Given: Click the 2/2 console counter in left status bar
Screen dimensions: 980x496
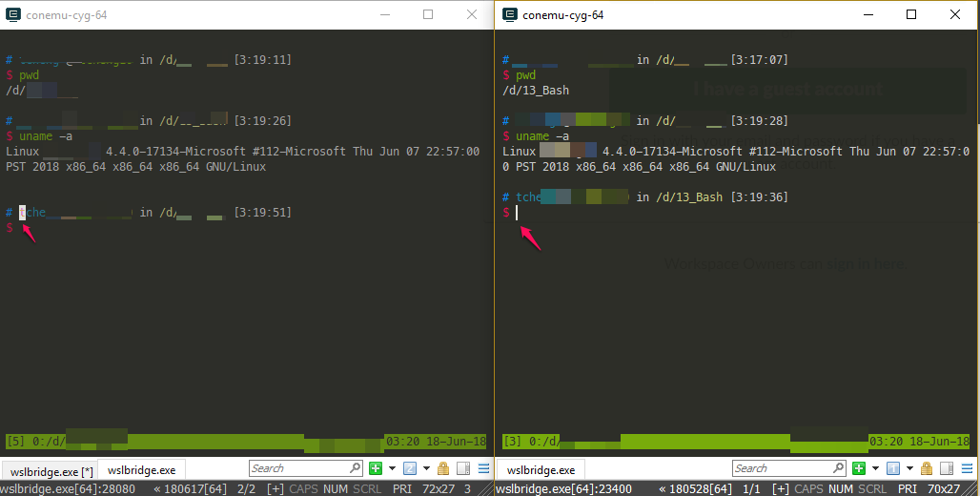Looking at the screenshot, I should [246, 489].
